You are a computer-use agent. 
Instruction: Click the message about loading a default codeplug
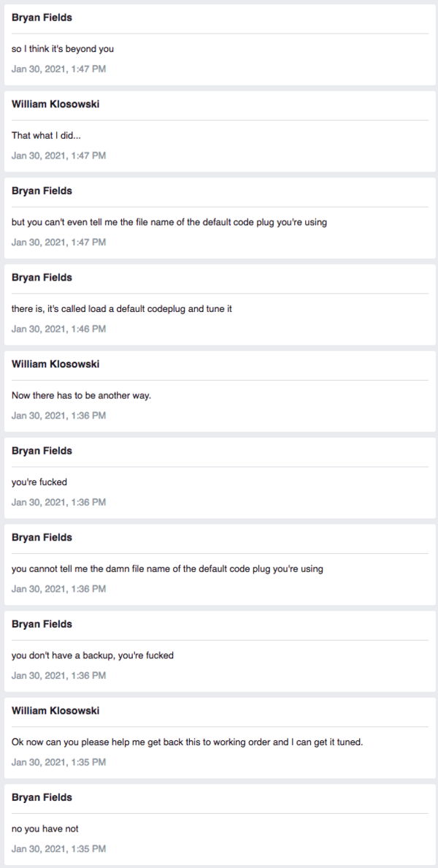tap(122, 309)
